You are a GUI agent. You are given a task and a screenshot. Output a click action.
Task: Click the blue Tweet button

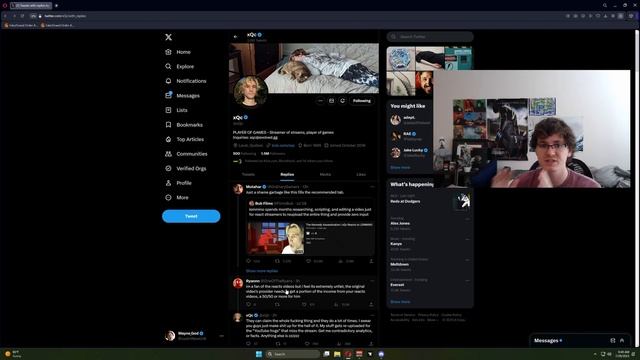coord(191,216)
